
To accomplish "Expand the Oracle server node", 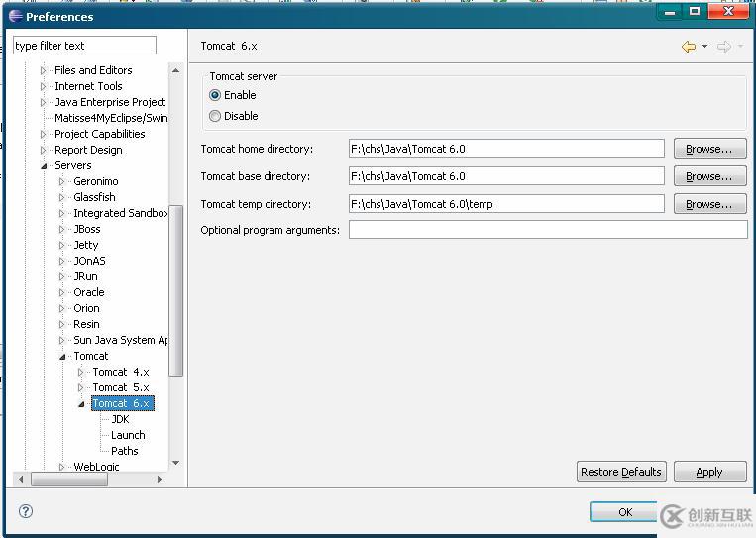I will (x=61, y=292).
